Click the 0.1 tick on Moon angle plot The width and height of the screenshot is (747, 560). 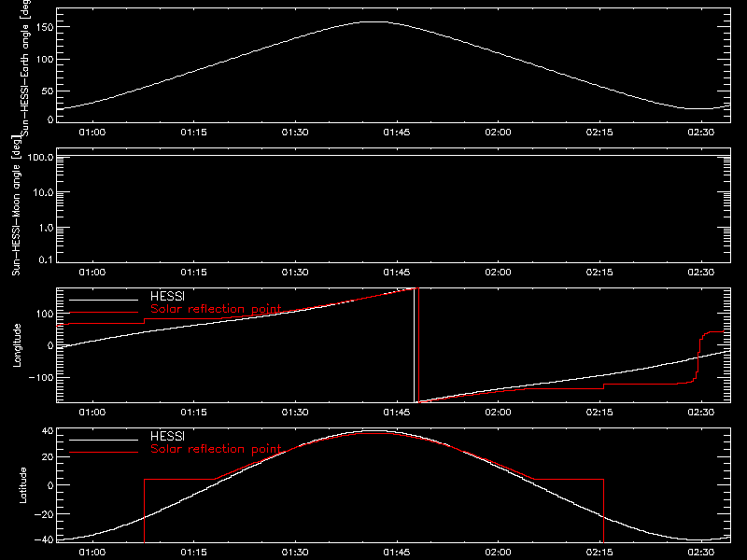click(x=46, y=259)
